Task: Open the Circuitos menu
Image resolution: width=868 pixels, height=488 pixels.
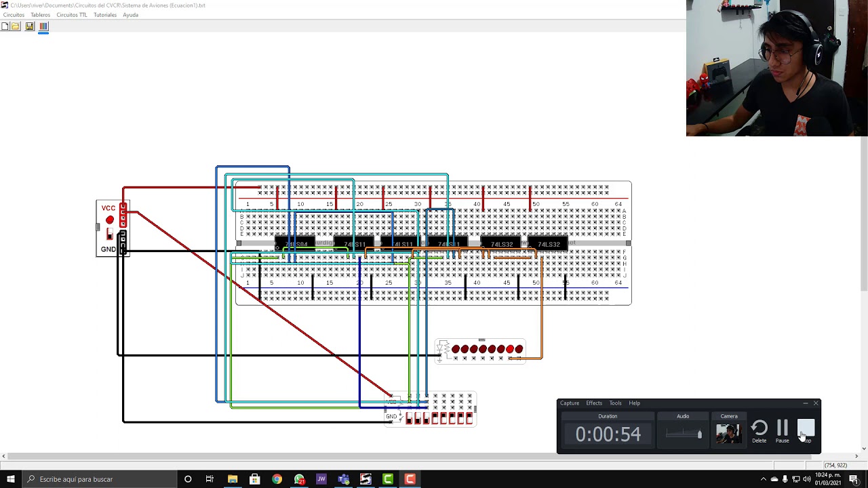Action: pos(14,15)
